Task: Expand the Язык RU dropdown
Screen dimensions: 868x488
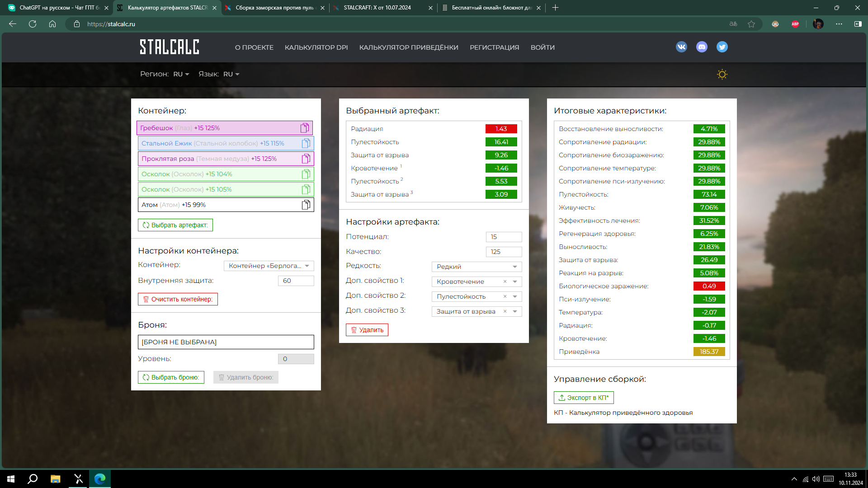Action: 231,74
